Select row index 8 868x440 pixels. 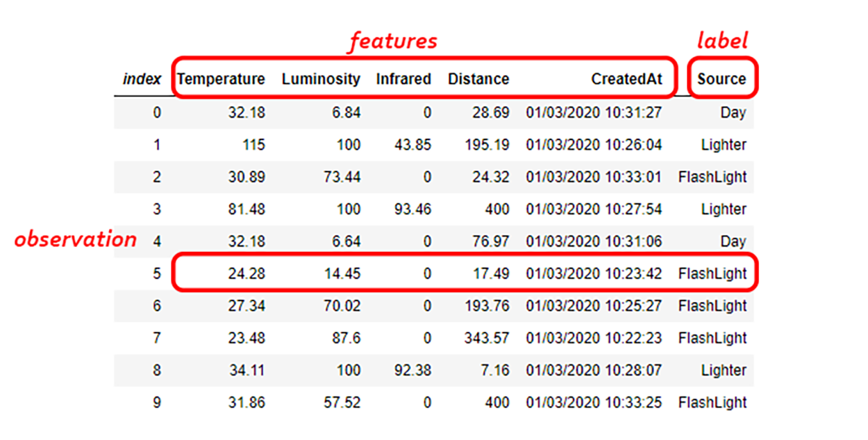(x=157, y=371)
